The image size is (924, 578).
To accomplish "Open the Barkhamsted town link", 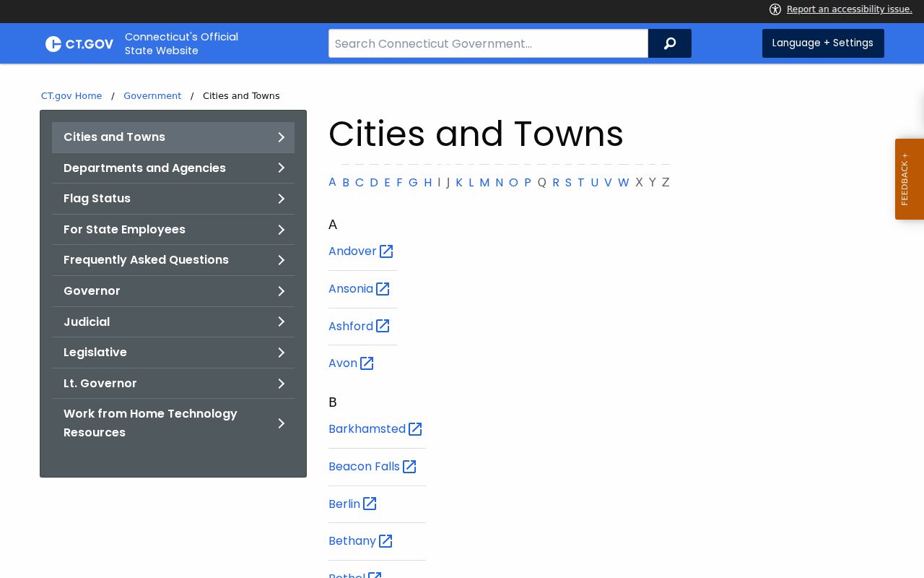I will (367, 429).
